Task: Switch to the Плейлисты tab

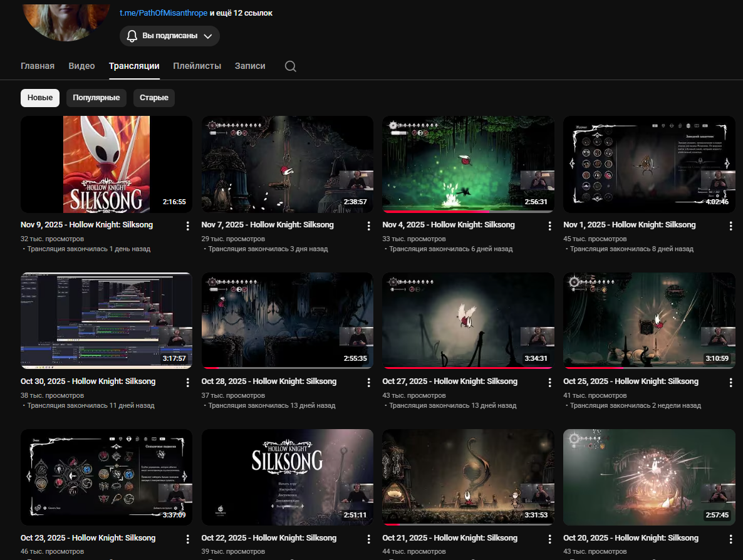Action: pyautogui.click(x=197, y=66)
